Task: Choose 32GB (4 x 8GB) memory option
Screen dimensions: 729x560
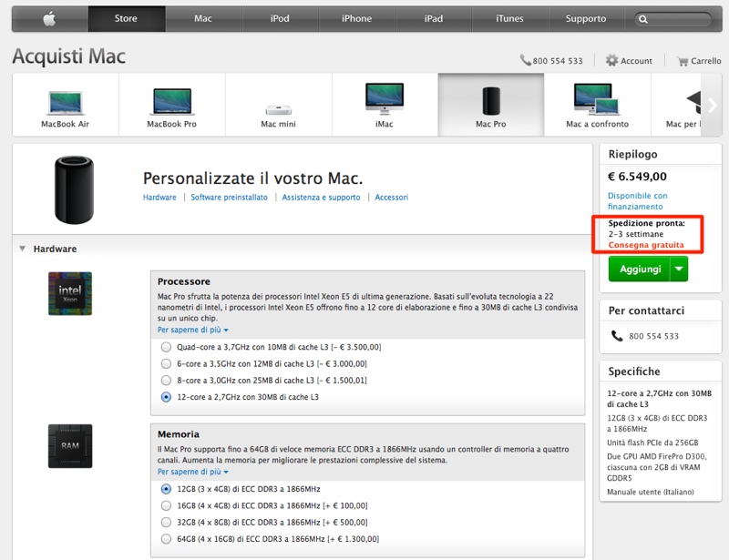Action: point(166,523)
